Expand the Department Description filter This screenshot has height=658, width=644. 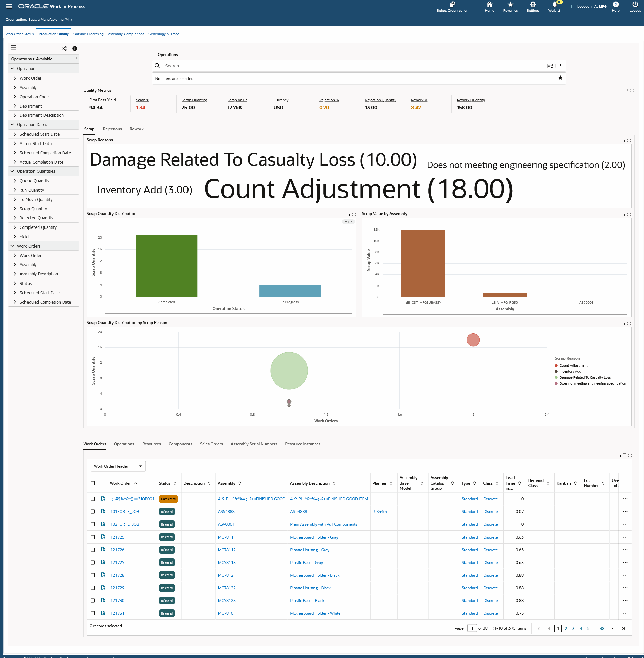pos(15,115)
